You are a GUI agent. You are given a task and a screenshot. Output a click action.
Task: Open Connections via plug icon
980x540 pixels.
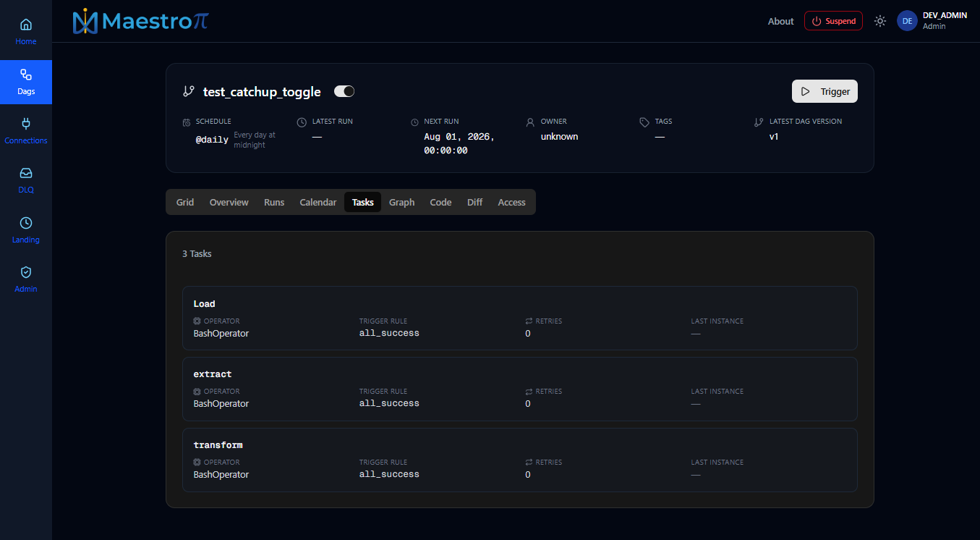(26, 124)
